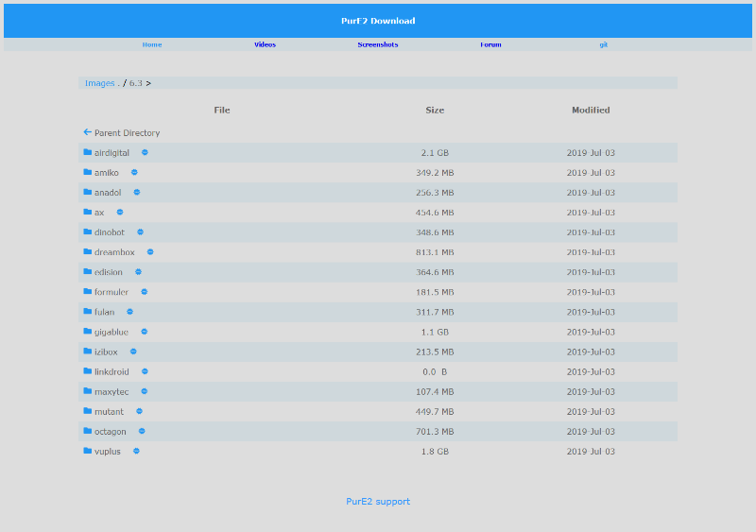Image resolution: width=756 pixels, height=532 pixels.
Task: Click the 6.3 breadcrumb entry
Action: (136, 83)
